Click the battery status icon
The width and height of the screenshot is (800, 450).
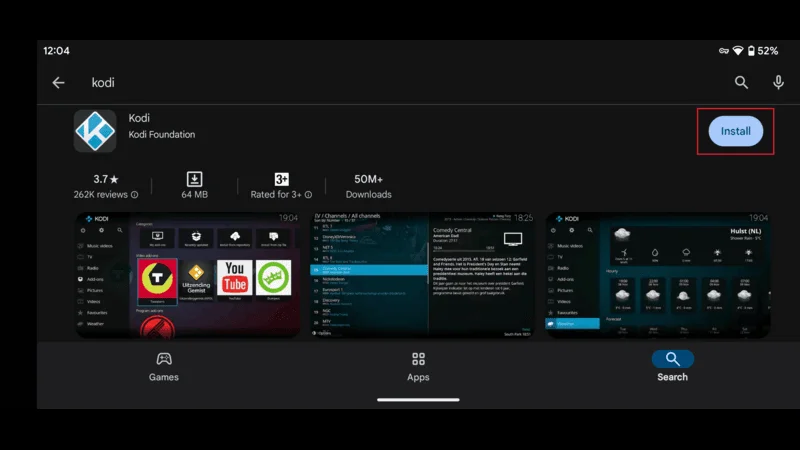point(751,51)
